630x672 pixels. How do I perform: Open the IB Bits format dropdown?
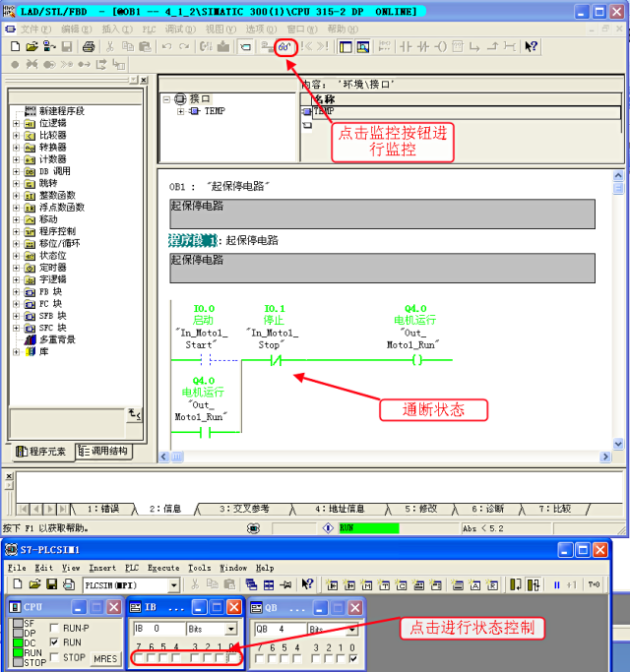(231, 629)
